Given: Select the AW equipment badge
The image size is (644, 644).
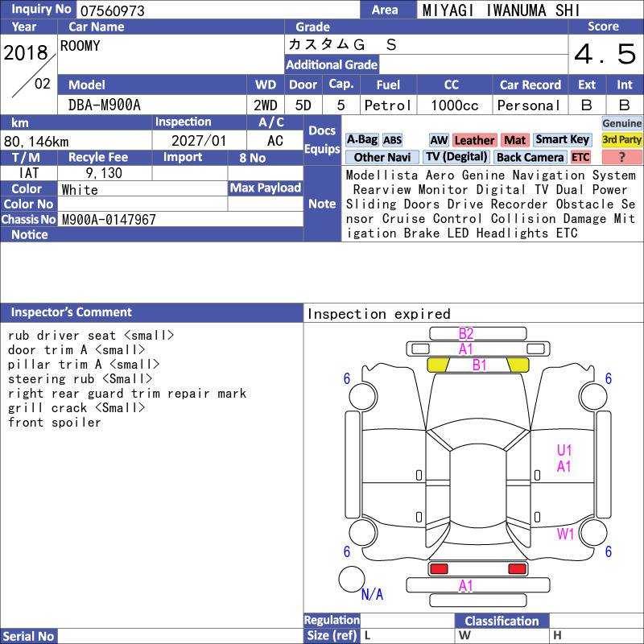Looking at the screenshot, I should (439, 140).
